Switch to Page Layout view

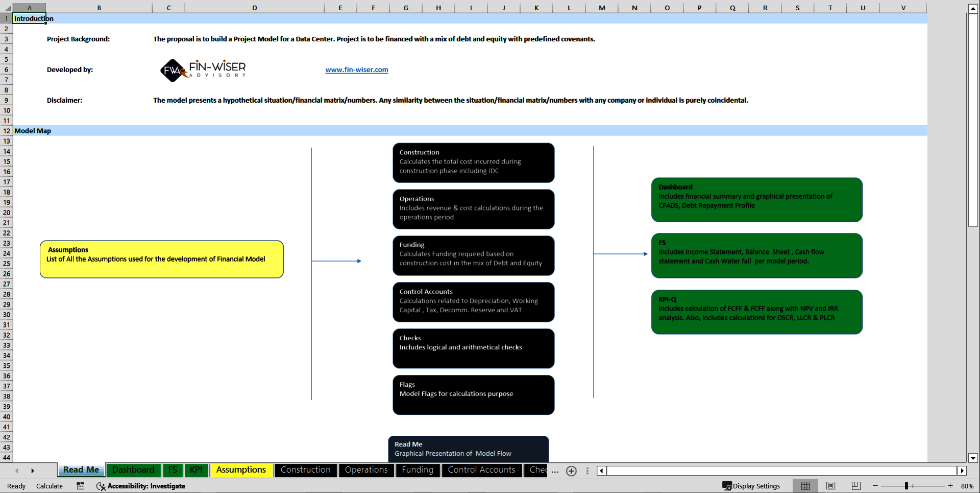coord(830,486)
